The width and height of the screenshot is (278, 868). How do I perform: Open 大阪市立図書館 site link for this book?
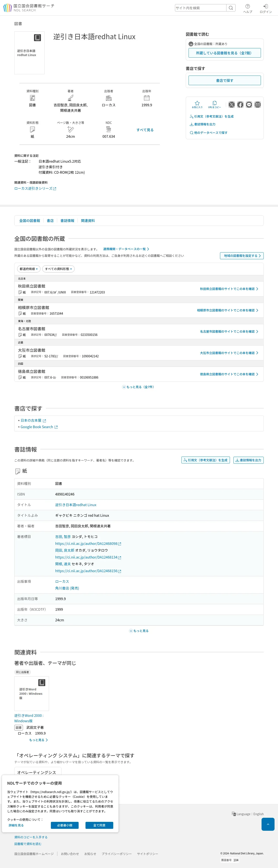pos(229,353)
